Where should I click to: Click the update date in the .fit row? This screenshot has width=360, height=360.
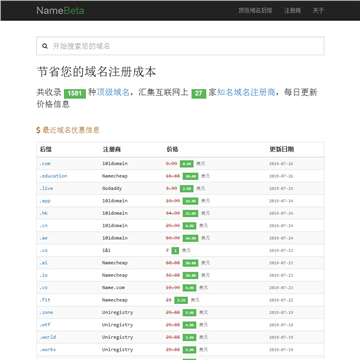click(x=281, y=300)
